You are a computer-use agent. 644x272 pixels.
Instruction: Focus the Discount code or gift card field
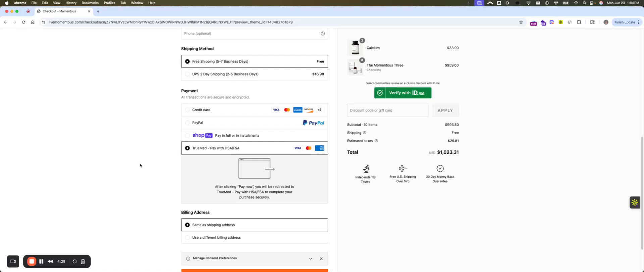click(x=388, y=110)
